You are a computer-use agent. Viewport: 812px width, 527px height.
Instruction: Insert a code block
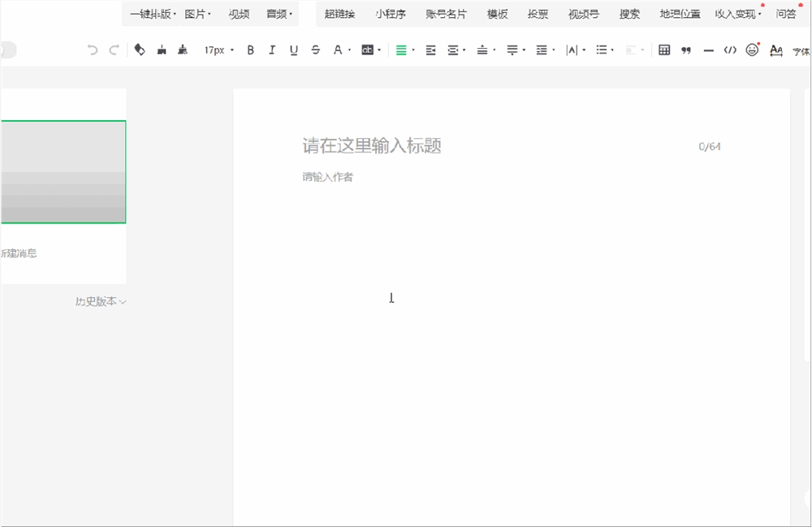tap(729, 50)
